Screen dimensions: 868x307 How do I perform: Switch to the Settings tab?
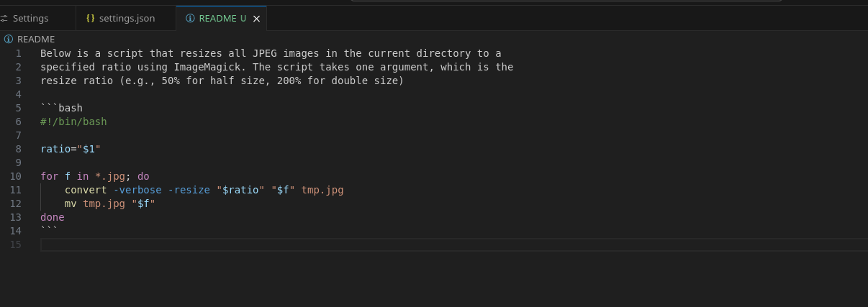click(x=31, y=19)
